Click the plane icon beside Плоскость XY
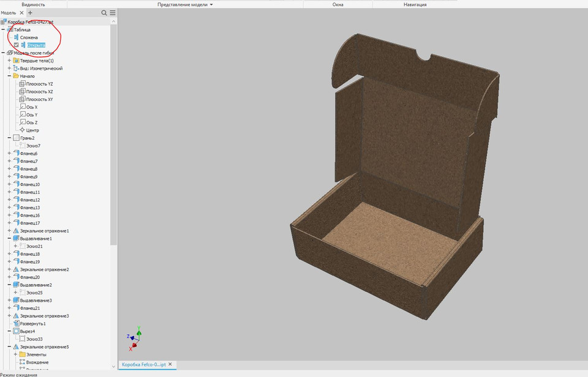The image size is (588, 377). 22,100
